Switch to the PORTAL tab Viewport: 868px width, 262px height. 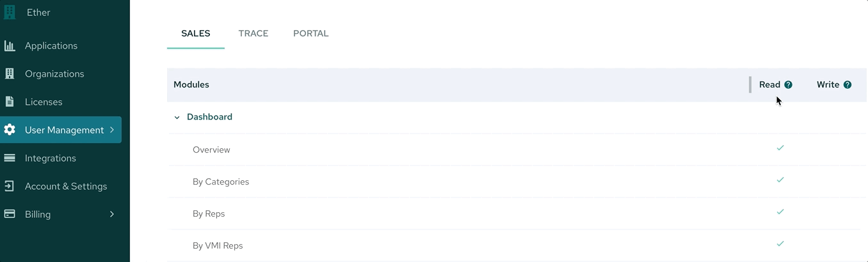[311, 33]
